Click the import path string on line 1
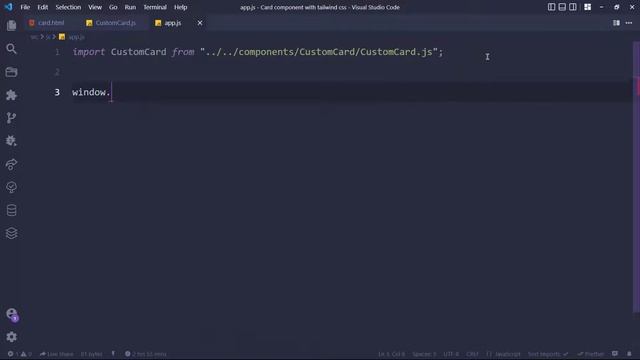The image size is (640, 360). pos(318,52)
